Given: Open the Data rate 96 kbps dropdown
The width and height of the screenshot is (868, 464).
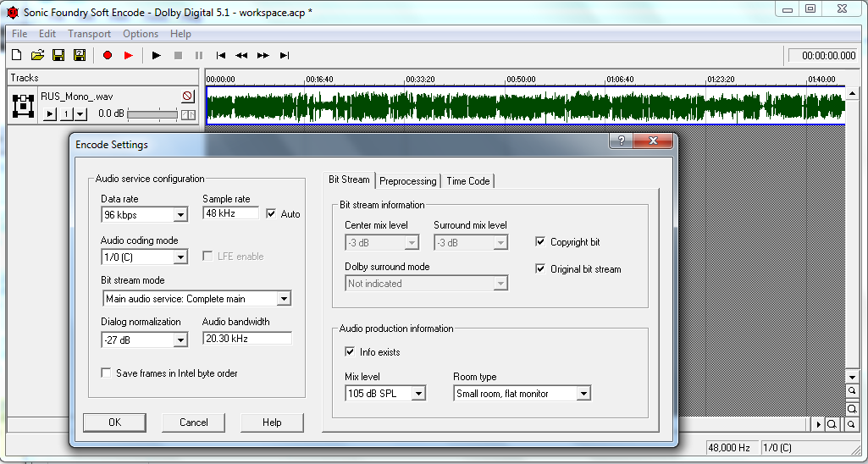Looking at the screenshot, I should coord(180,215).
